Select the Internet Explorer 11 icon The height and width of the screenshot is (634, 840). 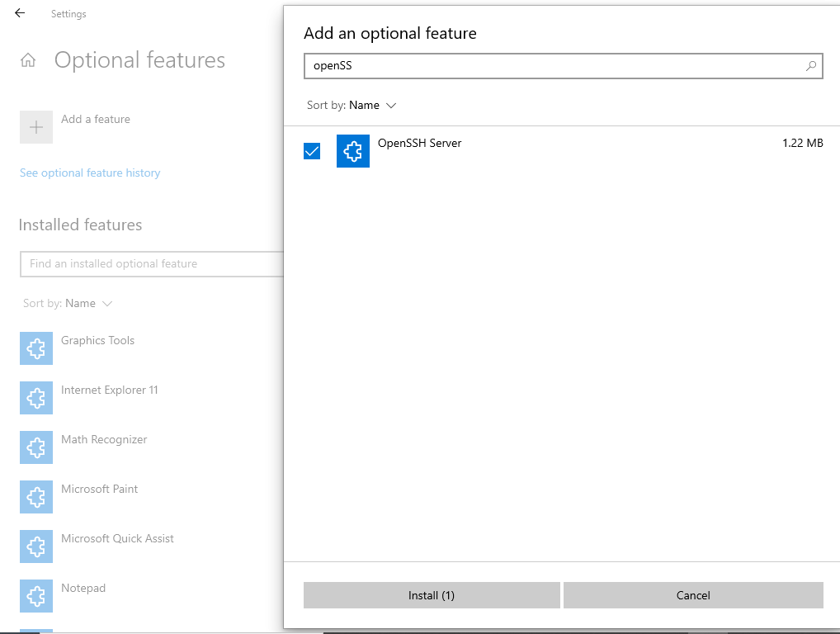point(36,398)
